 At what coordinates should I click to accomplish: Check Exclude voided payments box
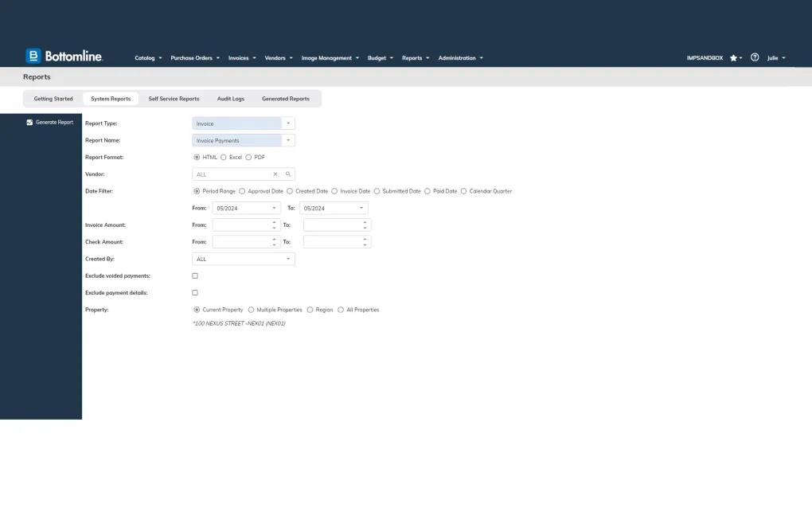pyautogui.click(x=195, y=275)
